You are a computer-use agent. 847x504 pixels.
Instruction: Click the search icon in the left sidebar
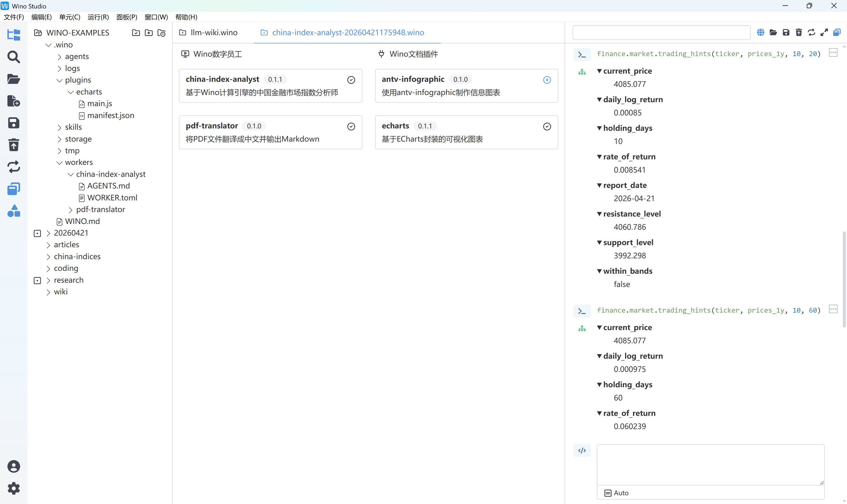coord(13,57)
